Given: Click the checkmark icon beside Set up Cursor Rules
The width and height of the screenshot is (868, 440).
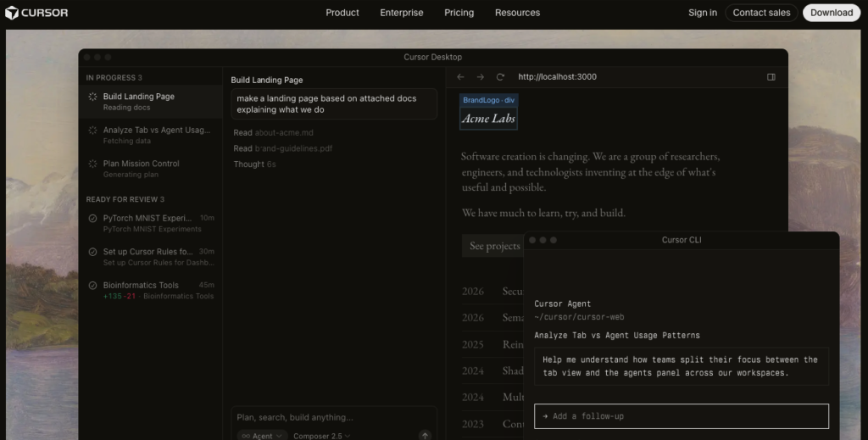Looking at the screenshot, I should pyautogui.click(x=92, y=252).
